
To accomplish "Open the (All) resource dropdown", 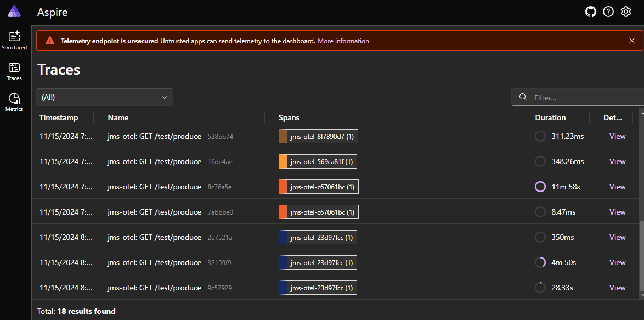I will [x=105, y=97].
